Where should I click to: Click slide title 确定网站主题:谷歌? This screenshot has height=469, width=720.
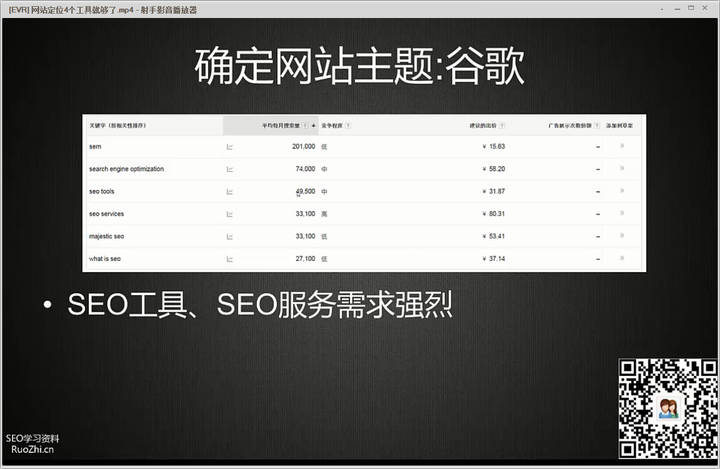[360, 67]
